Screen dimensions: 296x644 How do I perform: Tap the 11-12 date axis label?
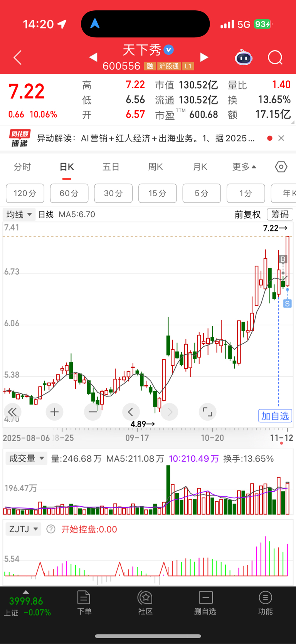pos(281,438)
